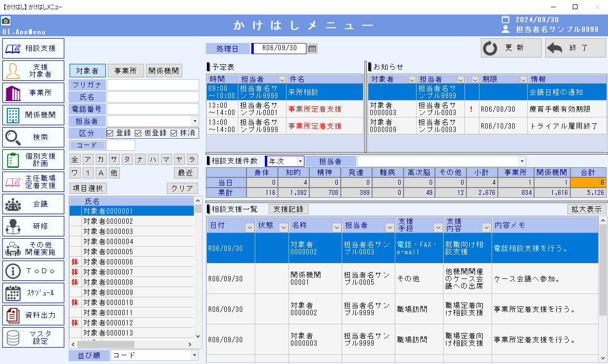Screen dimensions: 608x364
Task: Open 日付 column filter in 相談支援一覧
Action: pyautogui.click(x=250, y=227)
